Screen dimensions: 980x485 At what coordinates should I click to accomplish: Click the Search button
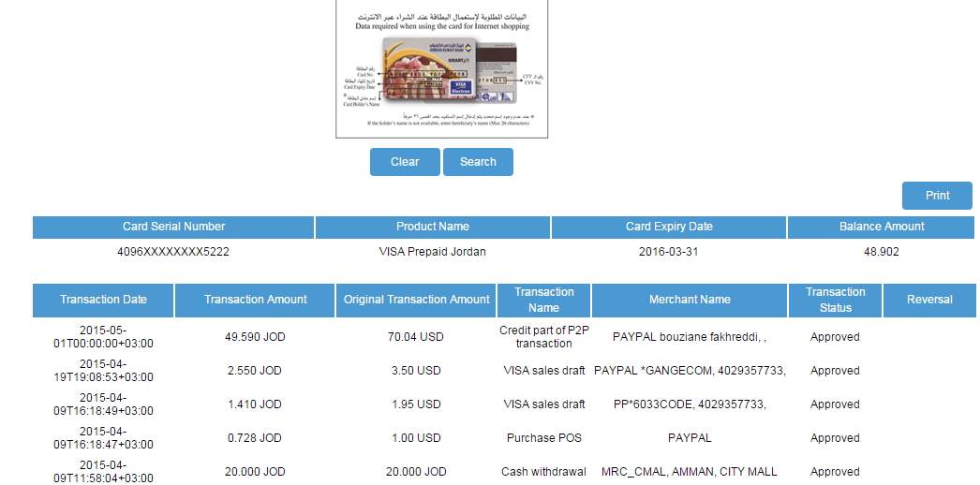478,162
